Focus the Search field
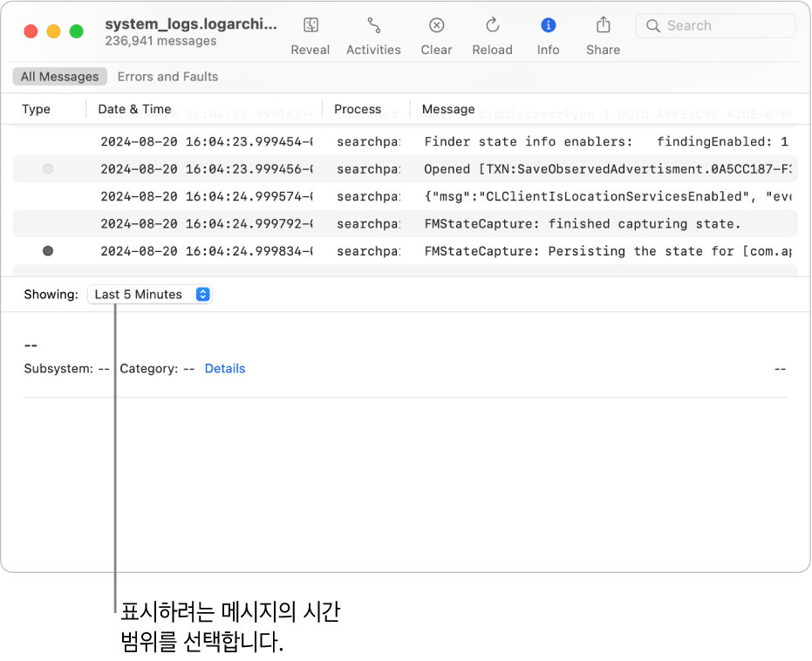Image resolution: width=812 pixels, height=661 pixels. pyautogui.click(x=716, y=26)
